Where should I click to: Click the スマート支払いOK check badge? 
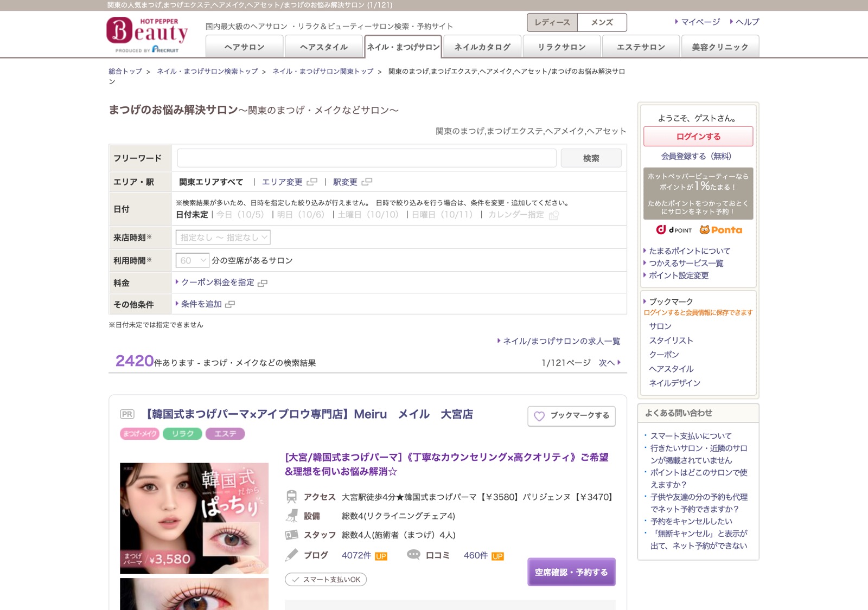click(326, 580)
